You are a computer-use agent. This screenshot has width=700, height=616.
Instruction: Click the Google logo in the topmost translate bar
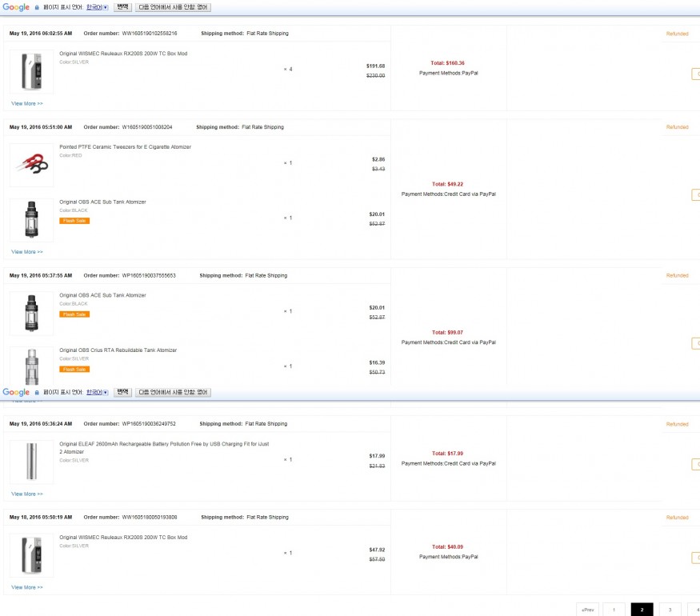(16, 7)
